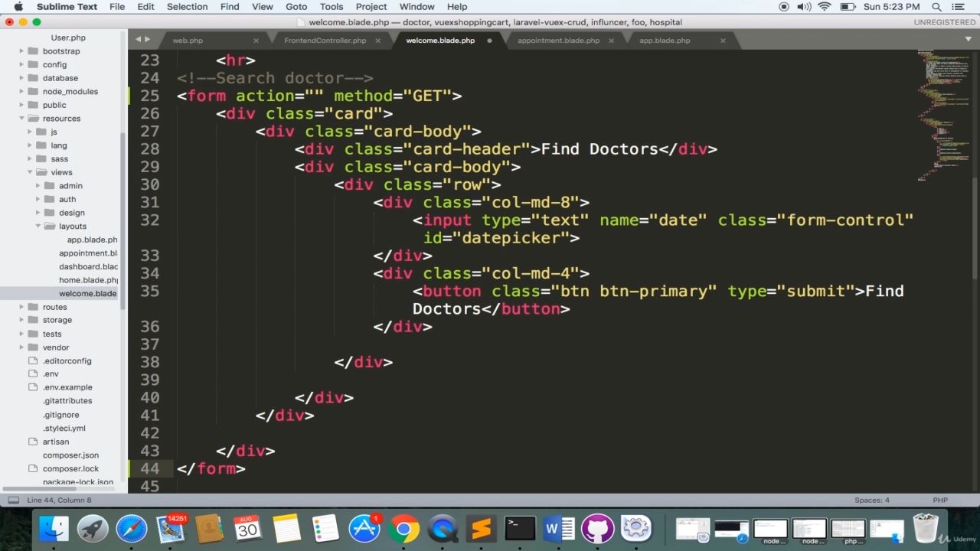
Task: Click the Sublime Text Dock icon
Action: tap(482, 528)
